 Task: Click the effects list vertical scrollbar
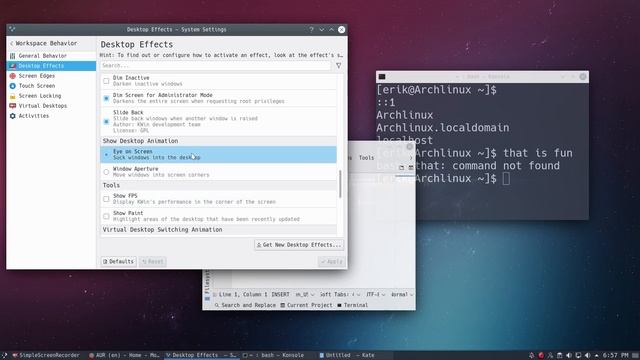point(340,184)
